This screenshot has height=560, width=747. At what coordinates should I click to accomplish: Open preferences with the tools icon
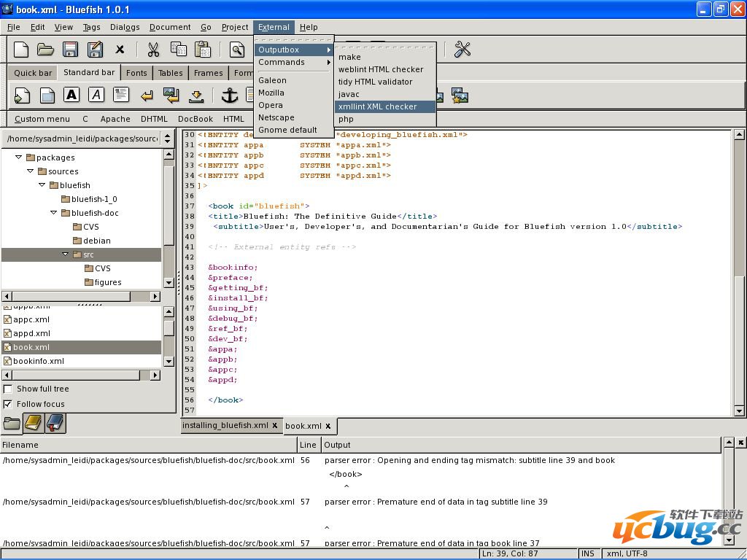point(462,50)
